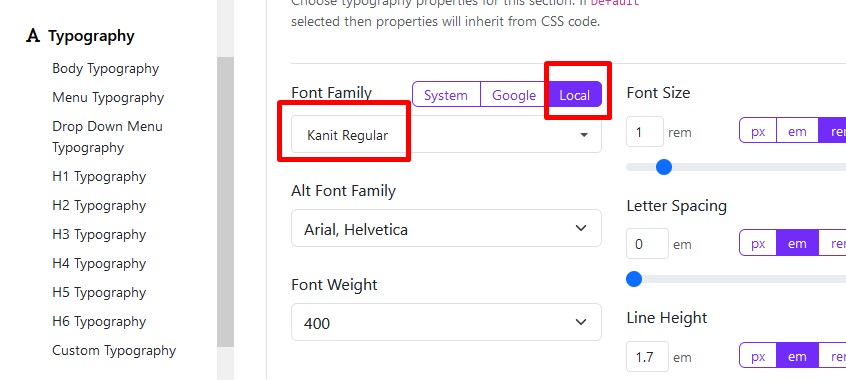Open the Font Weight 400 dropdown
The image size is (846, 380).
pos(446,322)
